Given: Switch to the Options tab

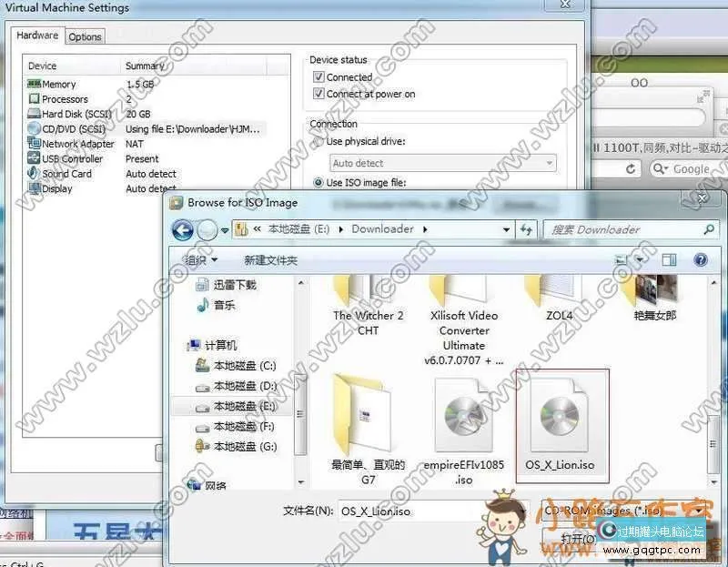Looking at the screenshot, I should tap(85, 35).
